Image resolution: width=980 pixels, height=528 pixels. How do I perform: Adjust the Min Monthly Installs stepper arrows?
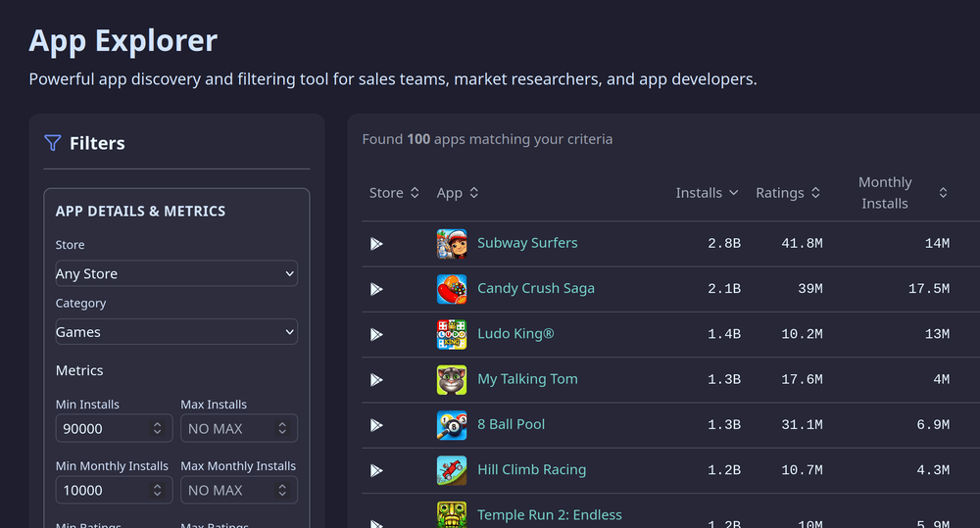coord(158,491)
